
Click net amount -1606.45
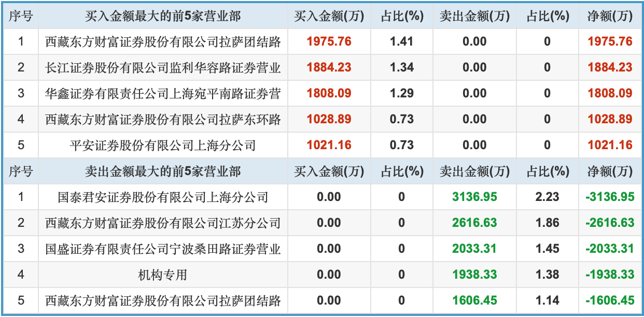point(610,300)
